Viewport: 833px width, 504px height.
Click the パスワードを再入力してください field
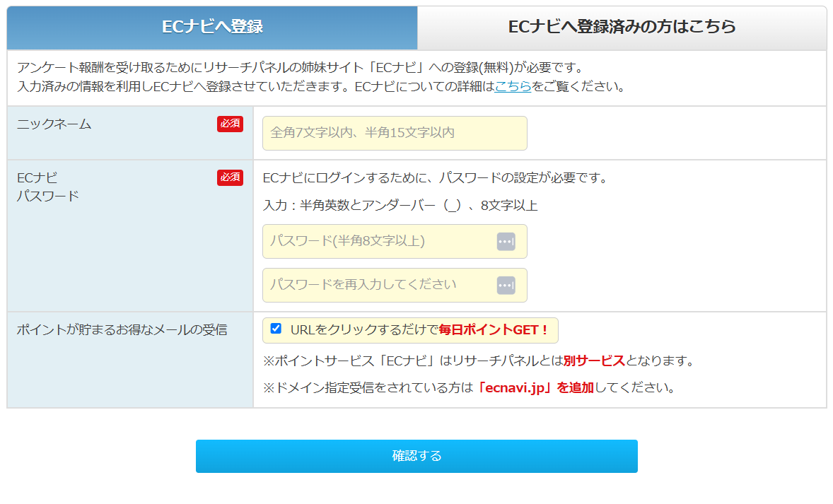coord(378,286)
